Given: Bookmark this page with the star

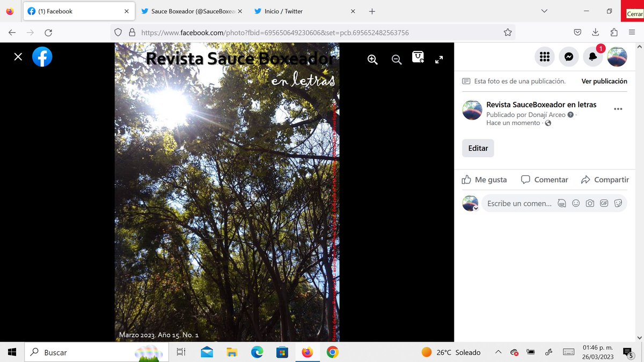Looking at the screenshot, I should coord(508,33).
